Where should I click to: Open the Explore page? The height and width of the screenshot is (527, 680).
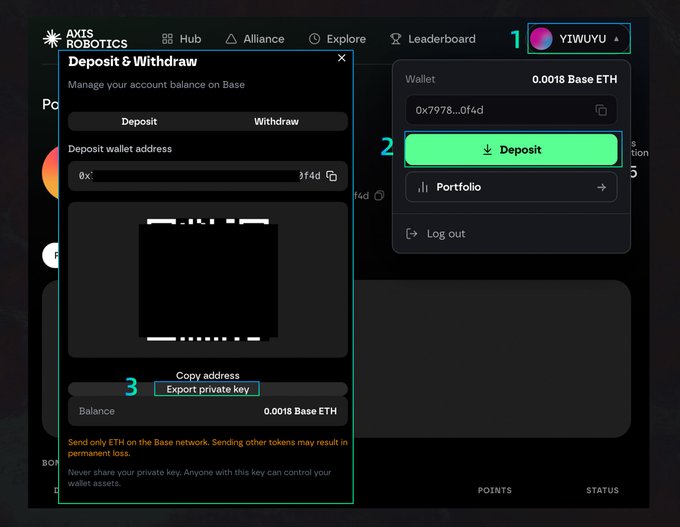tap(337, 39)
